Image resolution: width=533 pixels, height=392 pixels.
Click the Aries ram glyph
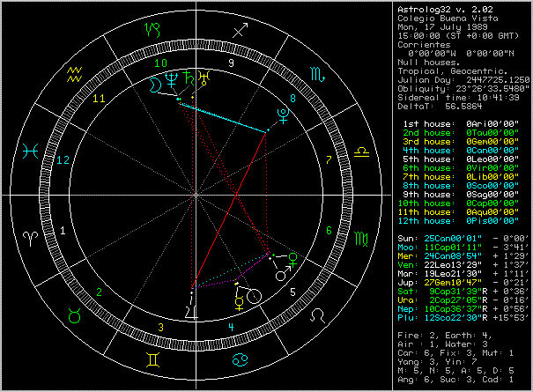coord(30,239)
